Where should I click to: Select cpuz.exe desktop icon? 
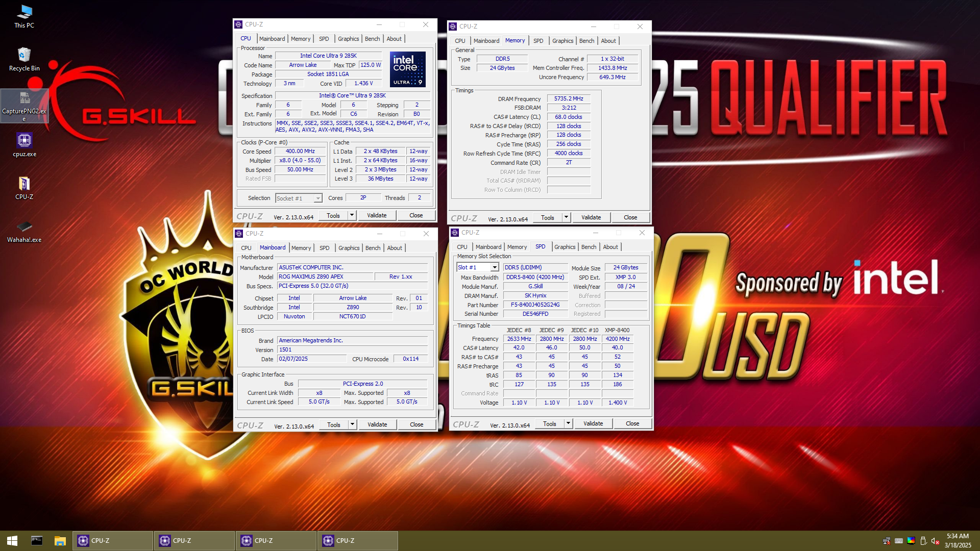24,145
